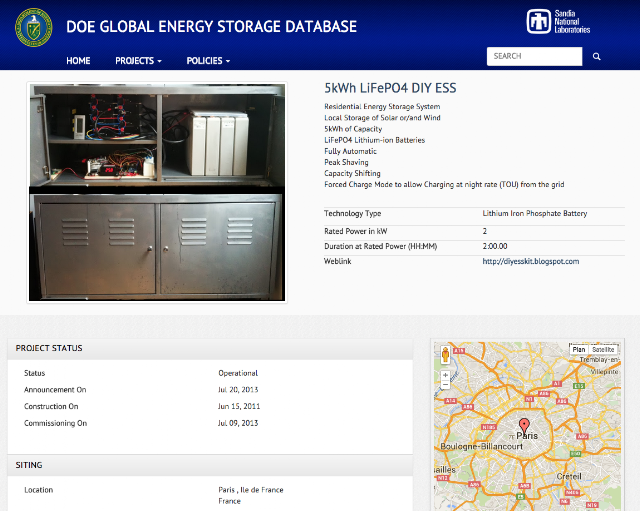Open the battery cabinet project photo
This screenshot has width=640, height=511.
(157, 192)
